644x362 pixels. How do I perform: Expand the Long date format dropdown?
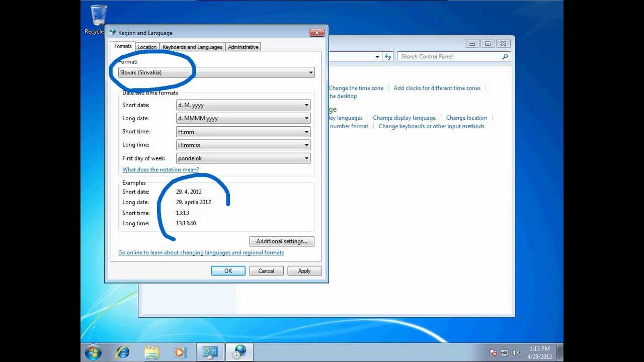click(243, 119)
